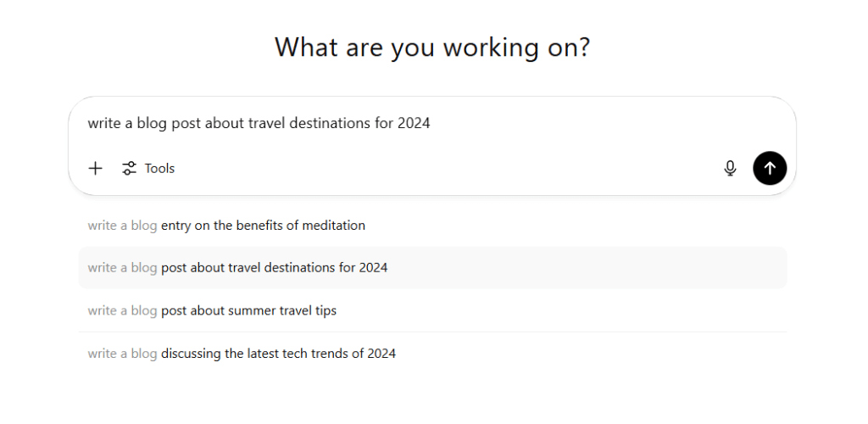The image size is (868, 424).
Task: Click the word "discussing" in the last suggestion
Action: (192, 353)
